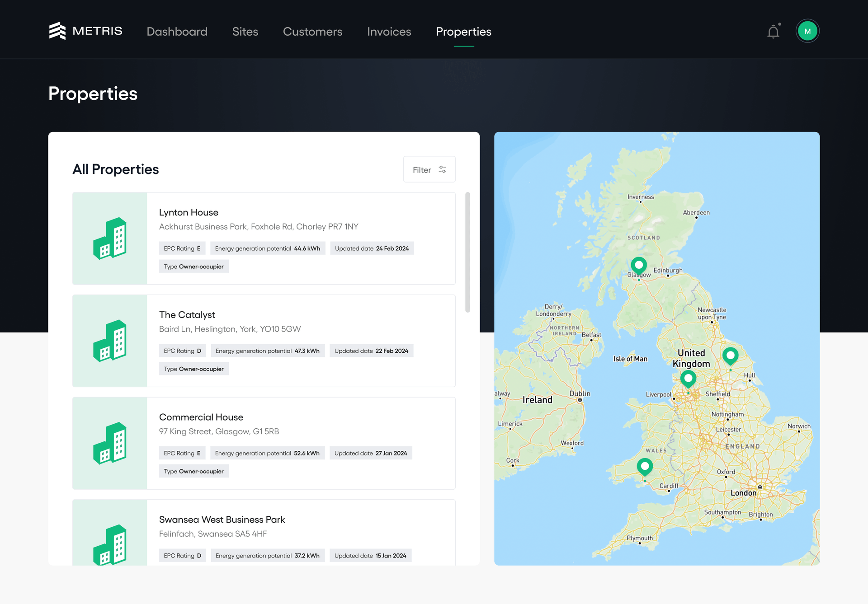This screenshot has width=868, height=604.
Task: Click Isle of Man label on the map
Action: (x=630, y=359)
